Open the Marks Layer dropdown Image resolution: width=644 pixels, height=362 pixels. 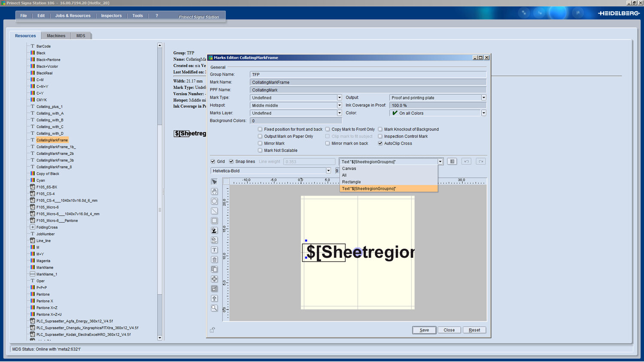click(339, 113)
